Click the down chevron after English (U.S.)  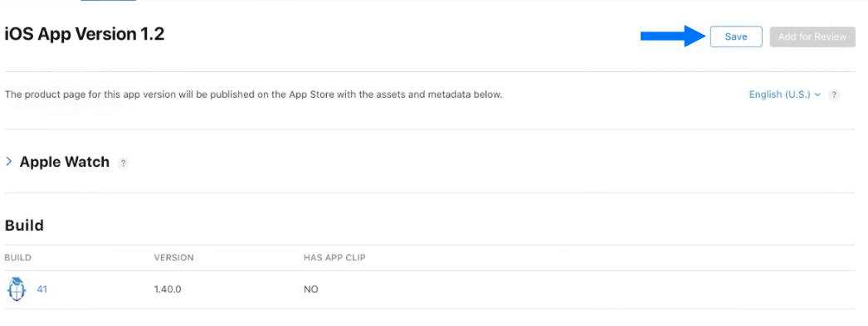(x=817, y=95)
